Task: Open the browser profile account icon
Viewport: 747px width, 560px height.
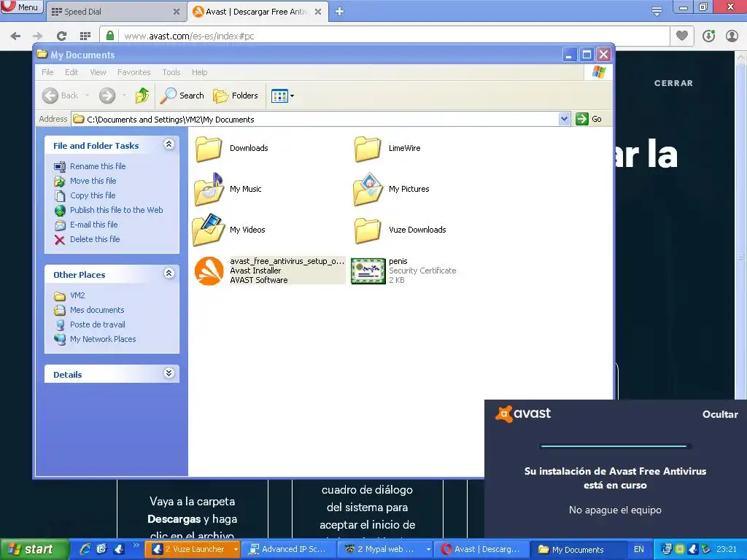Action: (x=732, y=36)
